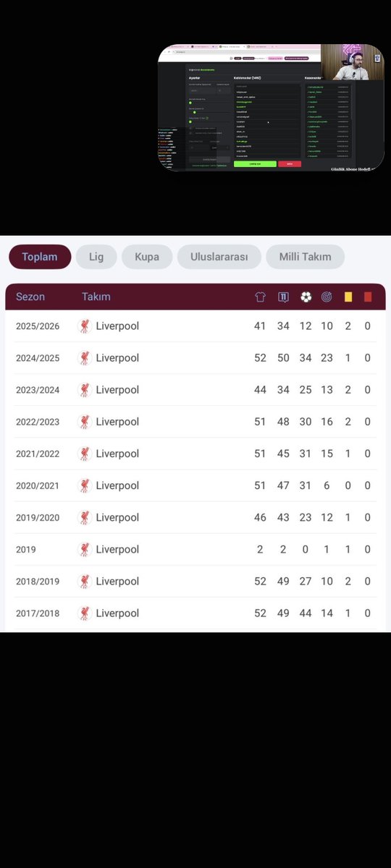Switch to the Kupa tab

pos(147,257)
